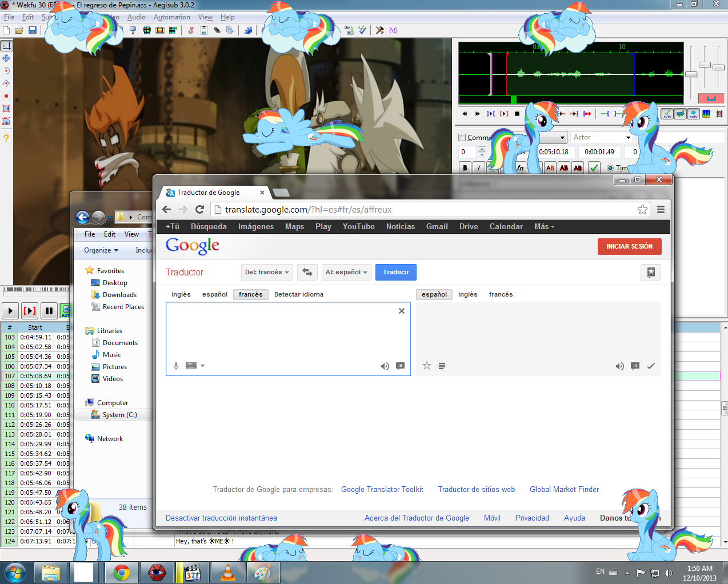The image size is (728, 584).
Task: Select the standard crosshair video tool in Aegisub
Action: [x=6, y=46]
